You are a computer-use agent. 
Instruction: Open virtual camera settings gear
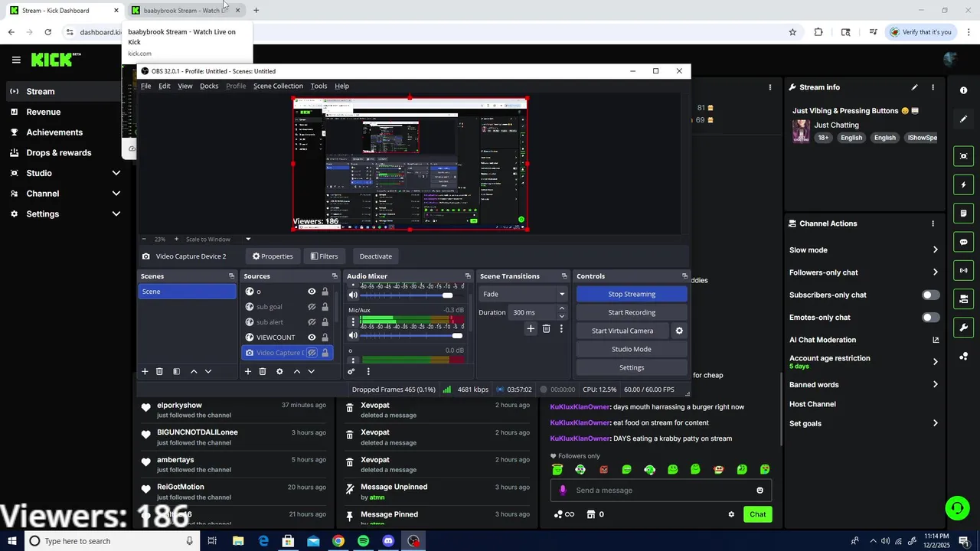pyautogui.click(x=679, y=331)
